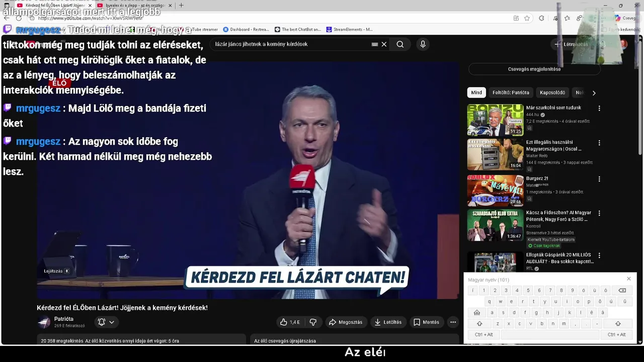
Task: Open options menu for Burgerz 2! video
Action: coord(599,179)
